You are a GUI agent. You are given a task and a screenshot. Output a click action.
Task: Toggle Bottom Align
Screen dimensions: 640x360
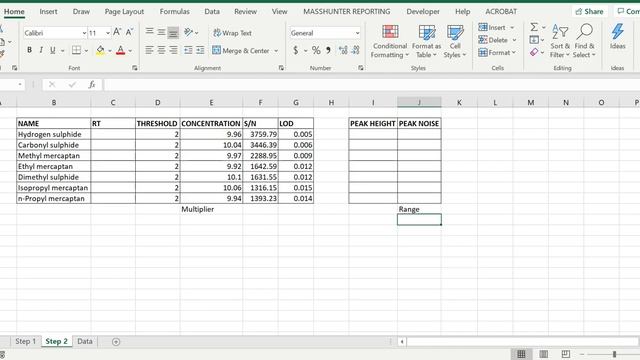coord(173,32)
